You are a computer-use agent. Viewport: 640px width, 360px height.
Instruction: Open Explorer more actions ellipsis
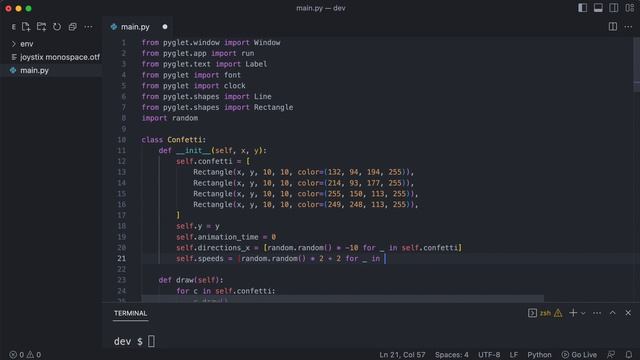point(88,27)
